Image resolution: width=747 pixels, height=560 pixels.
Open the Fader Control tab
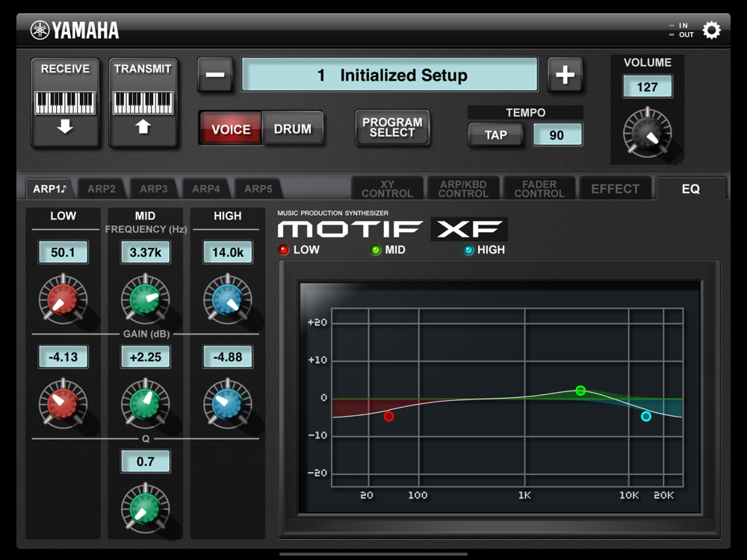pos(539,189)
